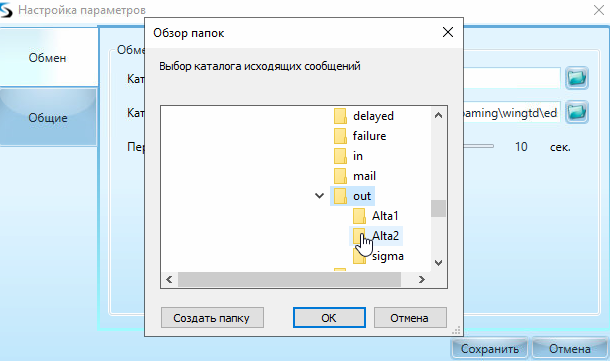Click the horizontal scroll right arrow
Image resolution: width=610 pixels, height=361 pixels.
[x=422, y=279]
